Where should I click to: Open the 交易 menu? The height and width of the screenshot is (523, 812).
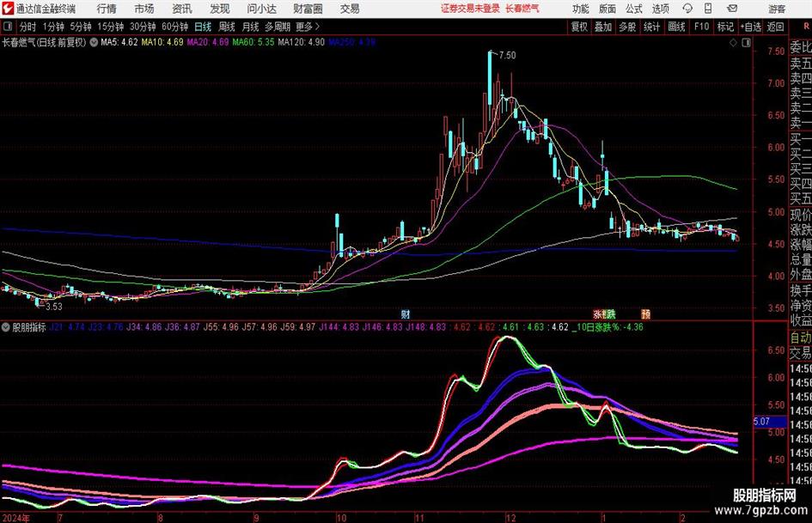[350, 9]
